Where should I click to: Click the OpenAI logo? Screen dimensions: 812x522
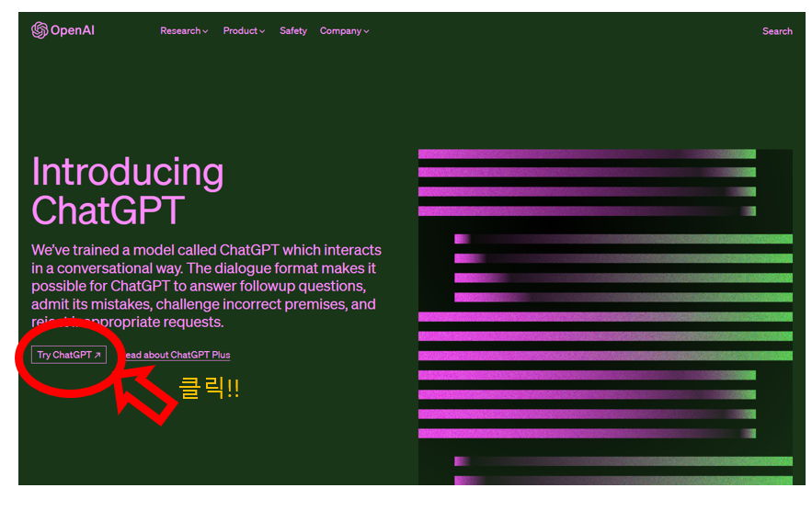[x=63, y=30]
